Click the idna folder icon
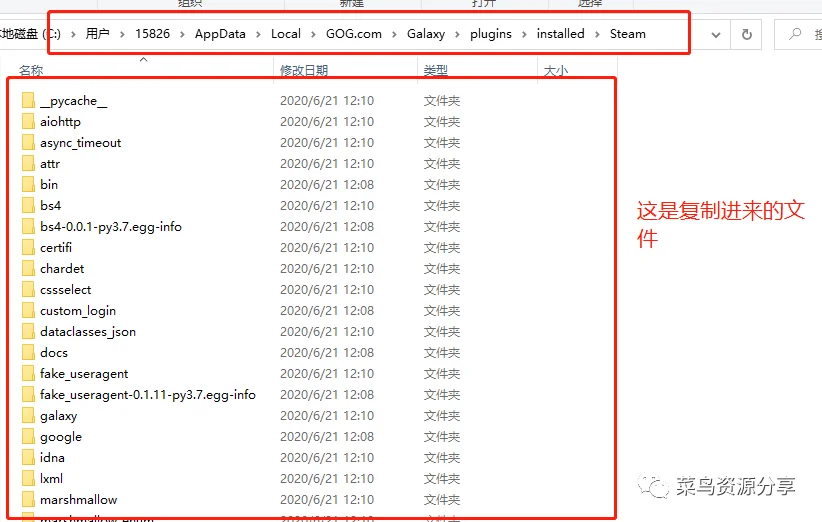 pos(28,457)
